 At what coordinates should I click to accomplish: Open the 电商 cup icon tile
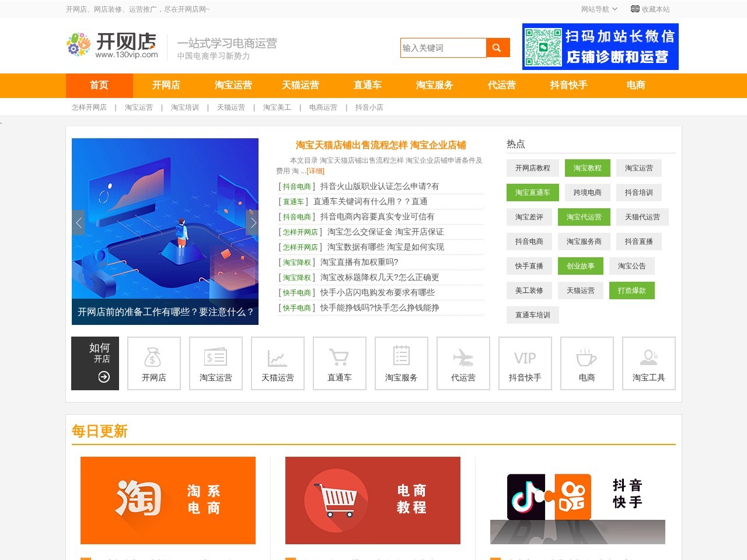(x=587, y=363)
